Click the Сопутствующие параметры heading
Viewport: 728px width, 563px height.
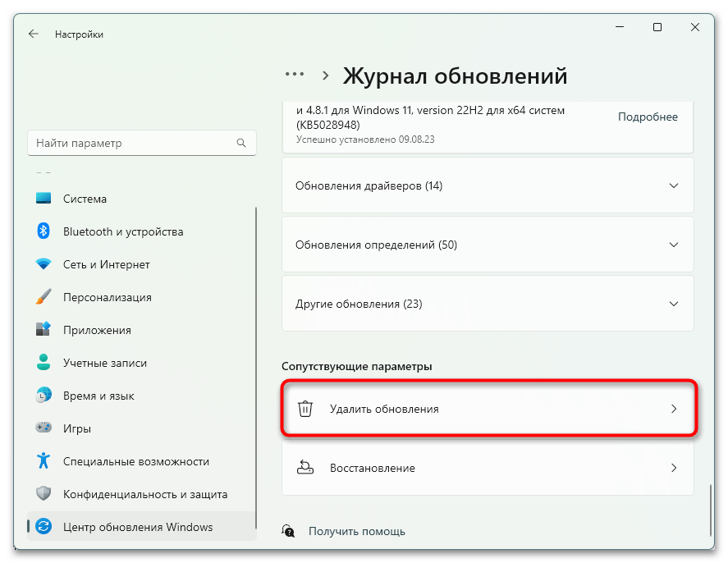pyautogui.click(x=356, y=366)
